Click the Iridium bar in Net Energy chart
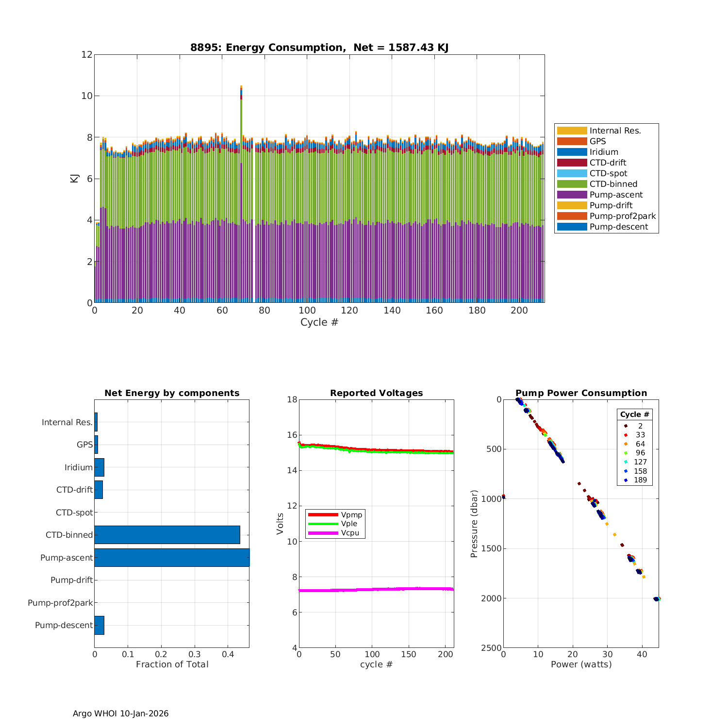 coord(99,467)
